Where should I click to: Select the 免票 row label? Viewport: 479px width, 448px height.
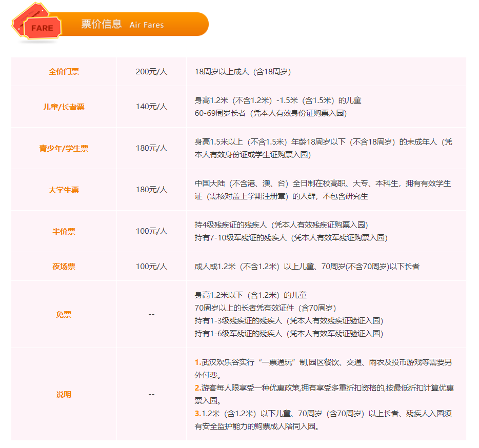[x=64, y=315]
